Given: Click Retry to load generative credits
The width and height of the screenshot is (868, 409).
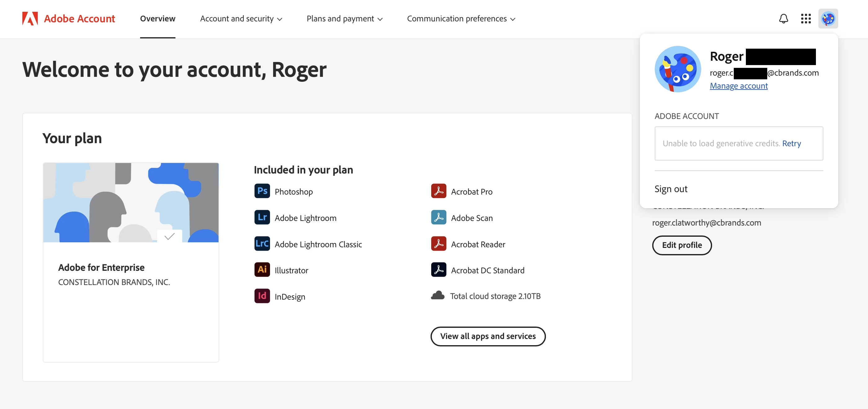Looking at the screenshot, I should coord(791,143).
